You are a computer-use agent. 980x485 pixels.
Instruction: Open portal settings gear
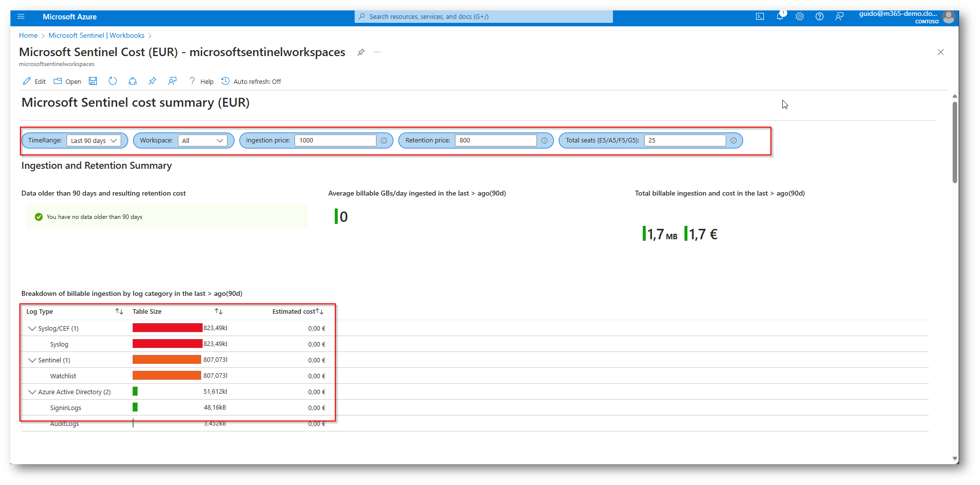pos(800,16)
